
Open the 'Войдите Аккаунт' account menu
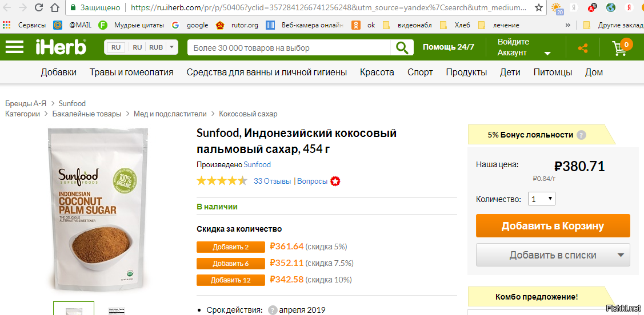(x=523, y=47)
